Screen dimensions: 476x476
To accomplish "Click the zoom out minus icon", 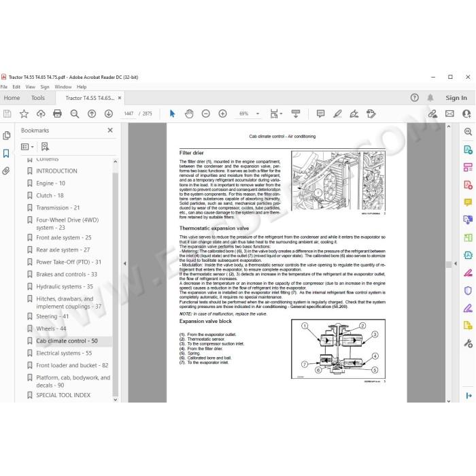I will [x=206, y=114].
